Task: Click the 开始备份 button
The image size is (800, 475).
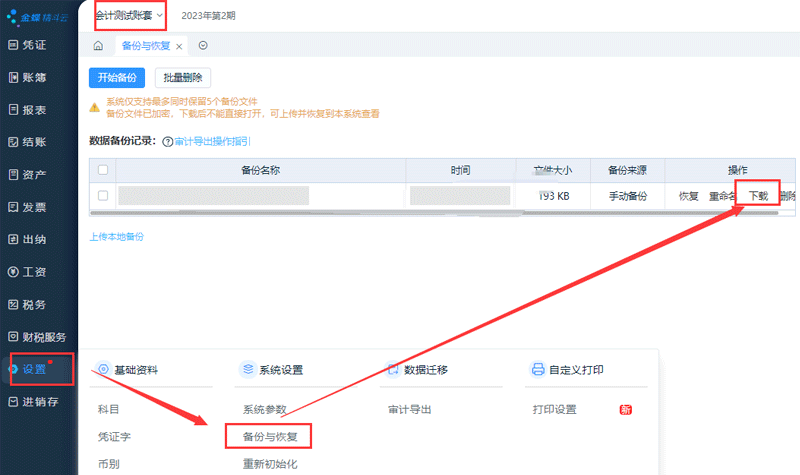Action: (117, 78)
